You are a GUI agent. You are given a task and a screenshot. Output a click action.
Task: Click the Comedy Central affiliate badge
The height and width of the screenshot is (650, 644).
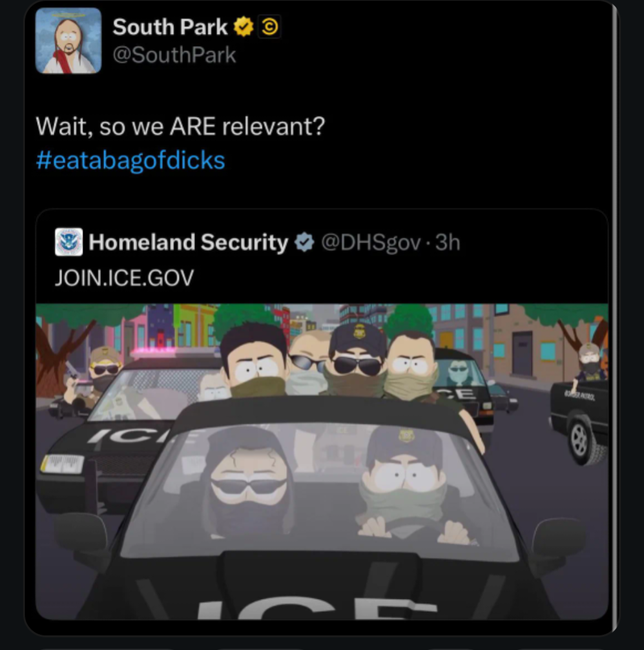tap(269, 27)
